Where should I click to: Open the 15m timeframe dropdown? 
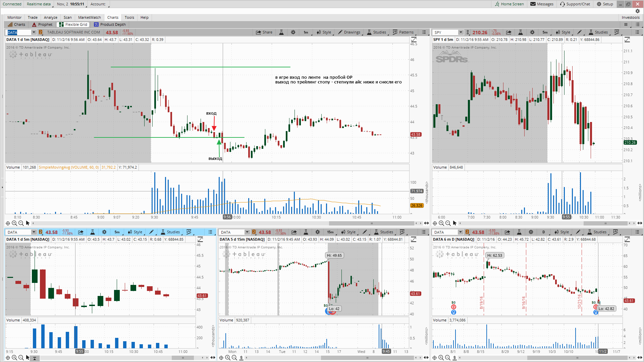pos(330,232)
